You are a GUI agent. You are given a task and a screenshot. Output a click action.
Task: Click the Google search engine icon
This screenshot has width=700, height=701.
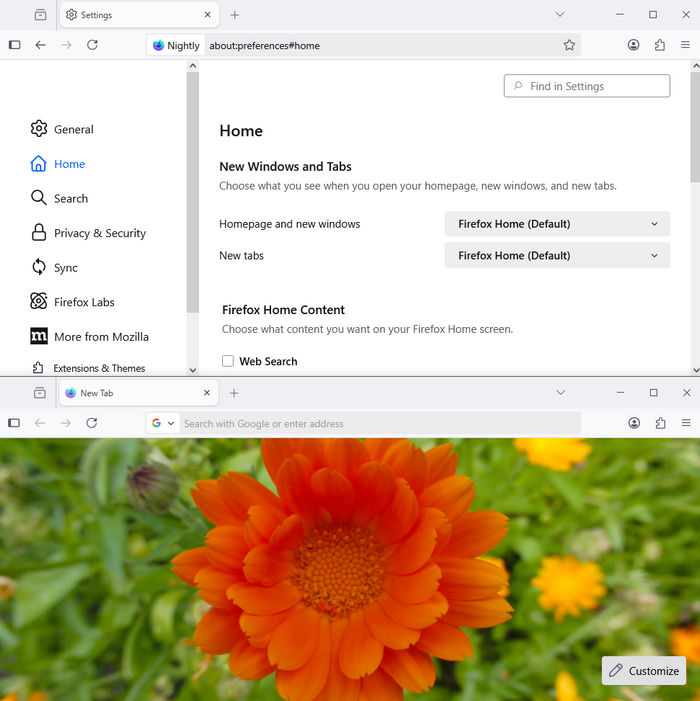pos(157,423)
